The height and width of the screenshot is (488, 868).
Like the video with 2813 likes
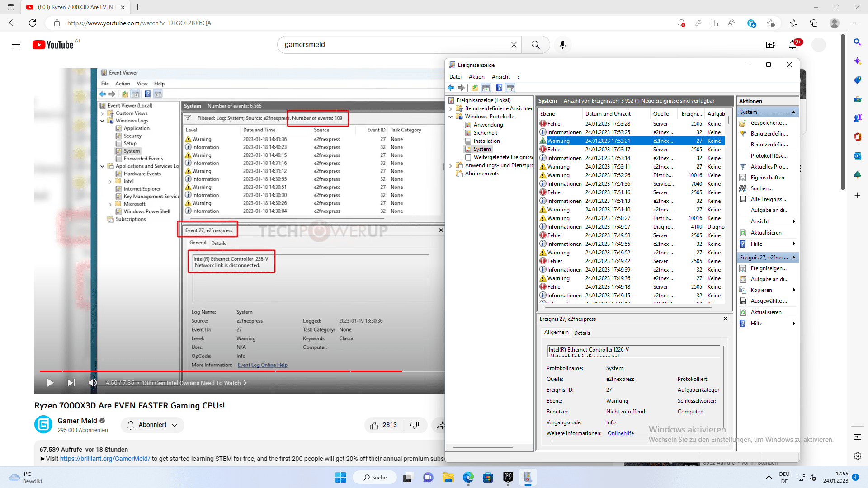pos(383,425)
